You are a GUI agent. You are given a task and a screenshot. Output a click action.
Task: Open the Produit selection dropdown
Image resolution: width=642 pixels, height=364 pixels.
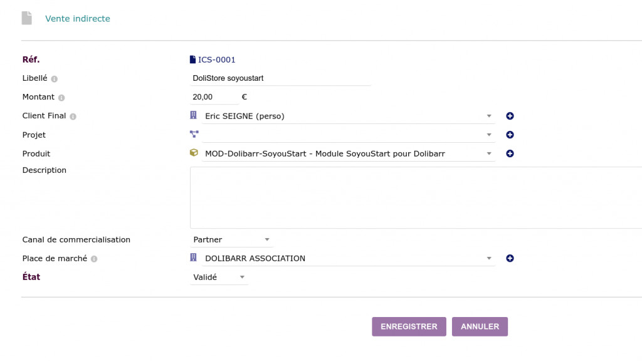click(348, 153)
